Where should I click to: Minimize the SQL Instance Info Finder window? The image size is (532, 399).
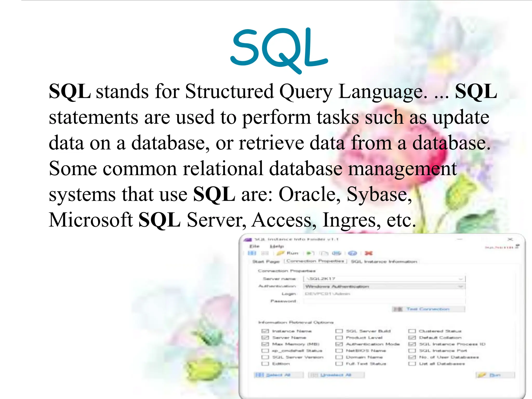[460, 239]
